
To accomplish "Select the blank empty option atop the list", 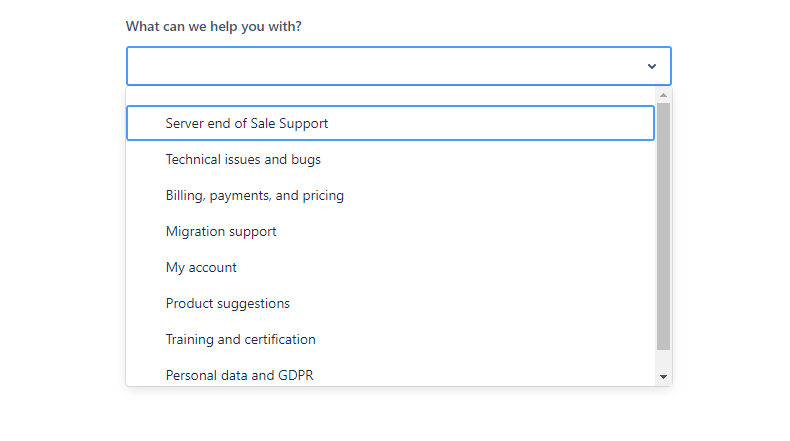I will point(390,96).
